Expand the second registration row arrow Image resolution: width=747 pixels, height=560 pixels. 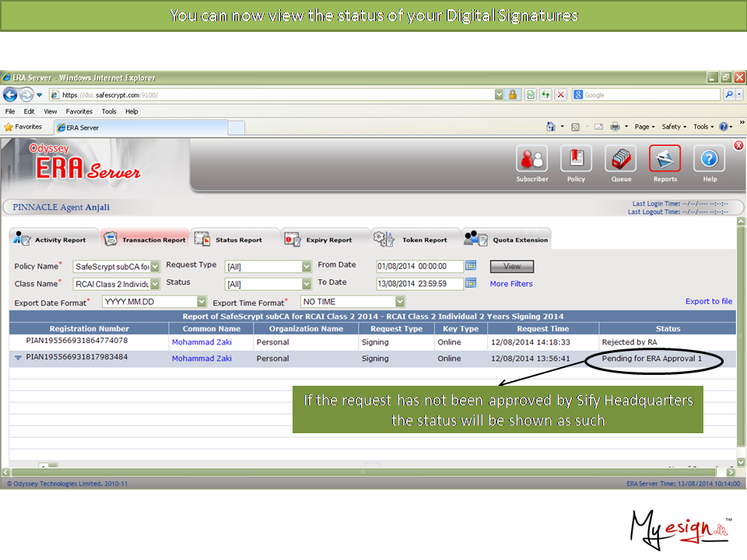click(18, 359)
